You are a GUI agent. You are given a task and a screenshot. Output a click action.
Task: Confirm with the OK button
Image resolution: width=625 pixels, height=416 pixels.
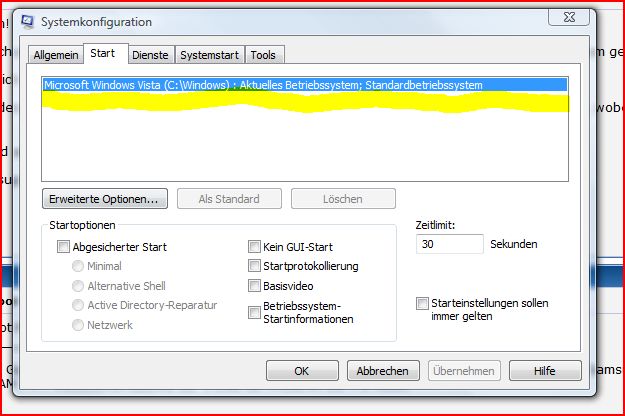(302, 371)
